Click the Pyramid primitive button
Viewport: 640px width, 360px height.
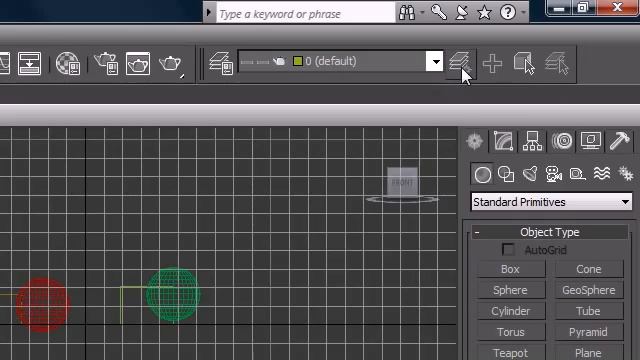[x=589, y=332]
